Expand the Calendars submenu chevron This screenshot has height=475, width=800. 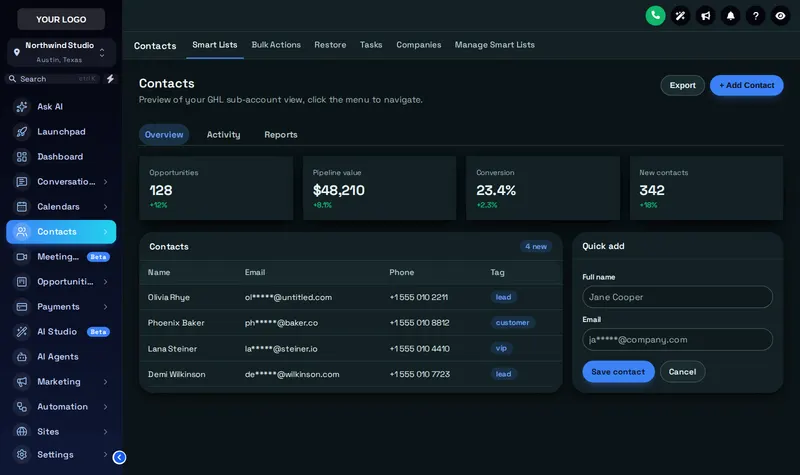tap(105, 207)
